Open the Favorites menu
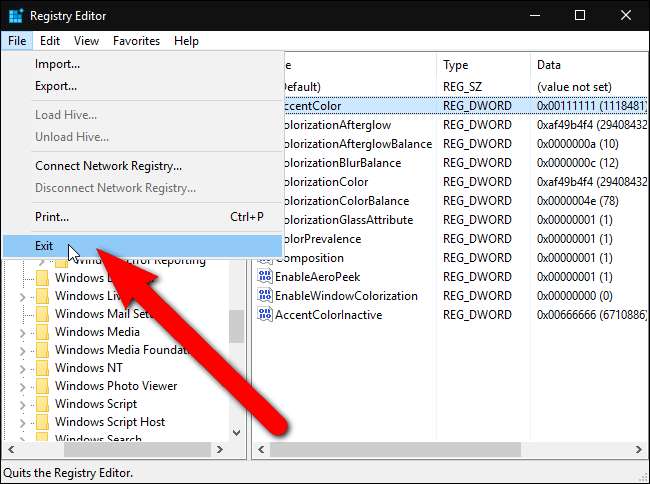Screen dimensions: 650x484 click(x=136, y=41)
